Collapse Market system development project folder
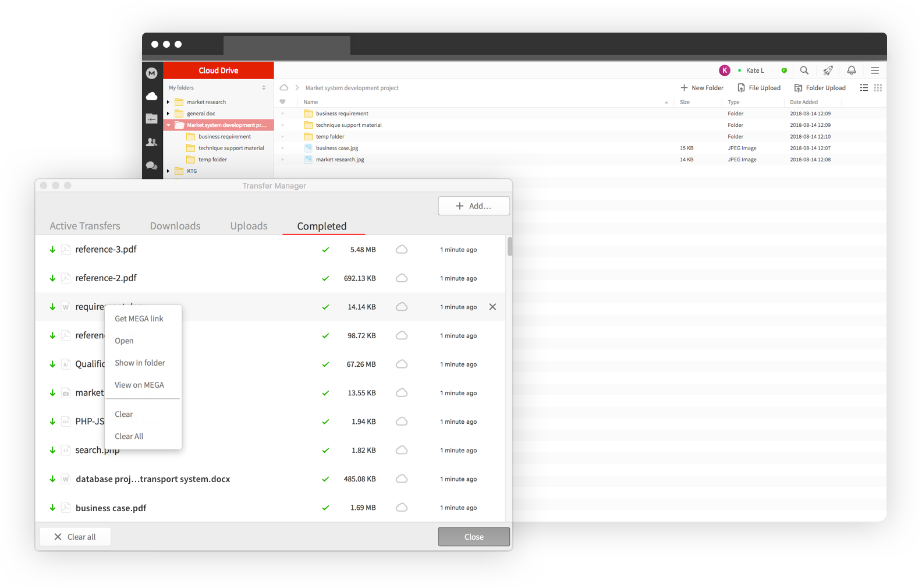922x588 pixels. point(168,125)
